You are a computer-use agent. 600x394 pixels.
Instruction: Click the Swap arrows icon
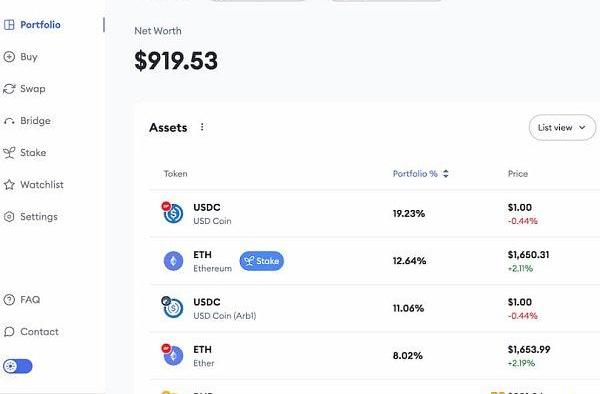click(x=9, y=89)
